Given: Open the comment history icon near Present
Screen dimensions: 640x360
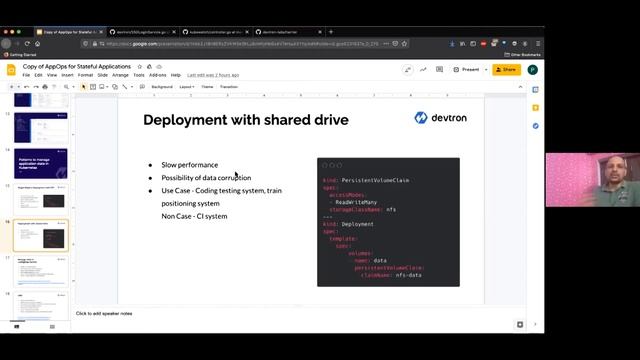Looking at the screenshot, I should (x=439, y=70).
